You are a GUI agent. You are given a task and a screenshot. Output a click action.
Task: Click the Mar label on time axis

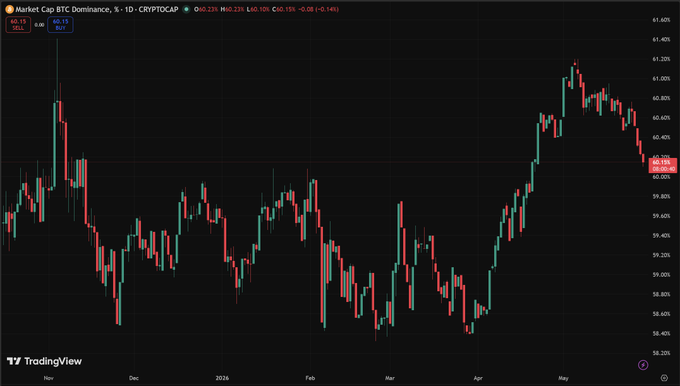pyautogui.click(x=390, y=378)
